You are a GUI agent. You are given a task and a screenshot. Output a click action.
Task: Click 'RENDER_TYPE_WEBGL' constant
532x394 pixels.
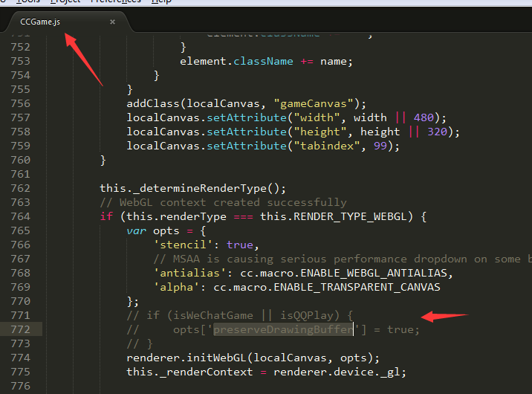[350, 216]
